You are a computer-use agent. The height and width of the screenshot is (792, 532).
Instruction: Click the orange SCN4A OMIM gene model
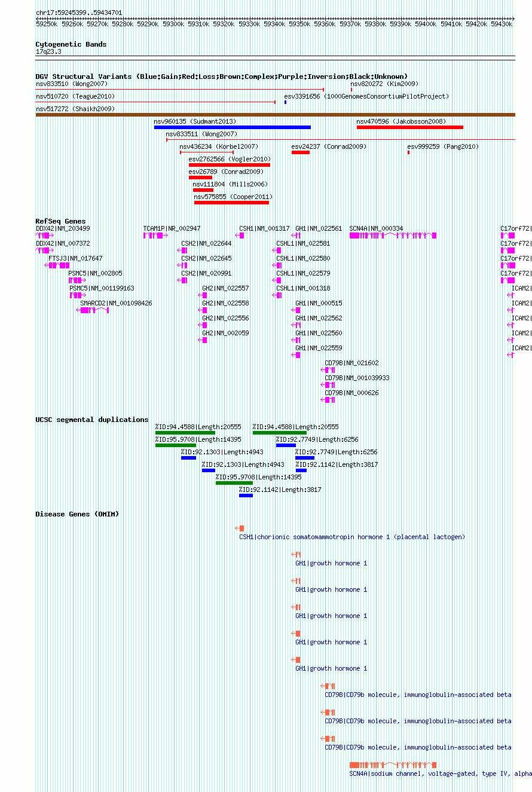[393, 765]
